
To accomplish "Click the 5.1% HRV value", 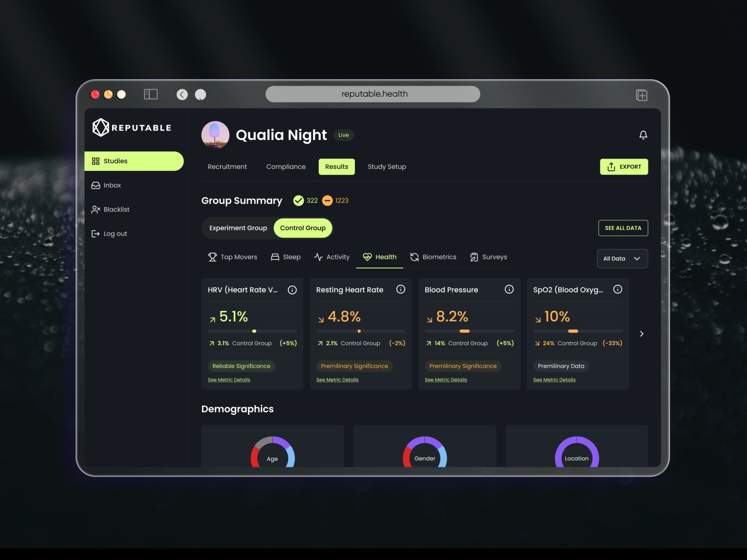I will pos(233,317).
